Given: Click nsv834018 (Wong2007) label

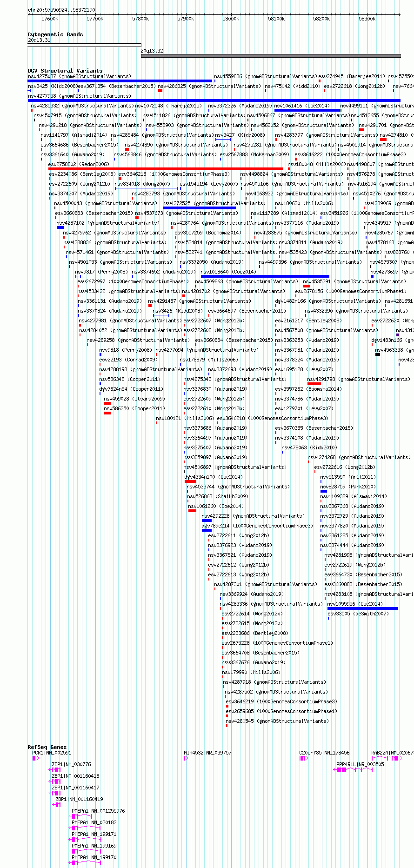Looking at the screenshot, I should coord(142,184).
